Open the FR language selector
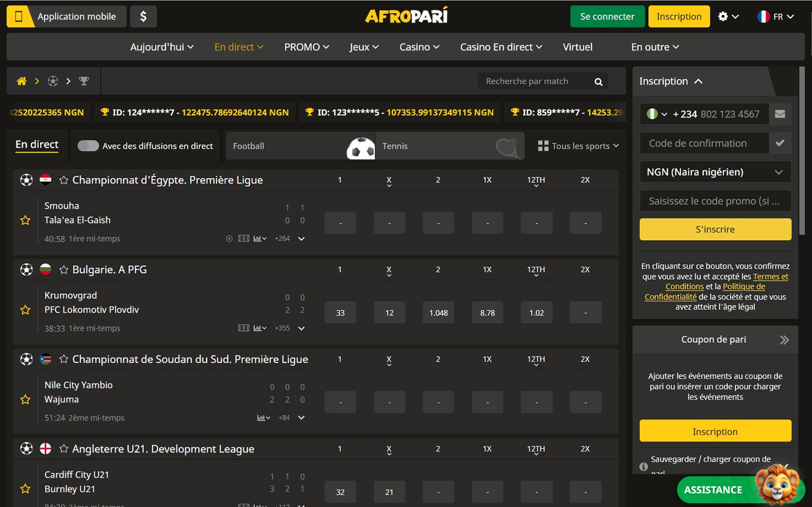This screenshot has height=507, width=812. click(776, 16)
